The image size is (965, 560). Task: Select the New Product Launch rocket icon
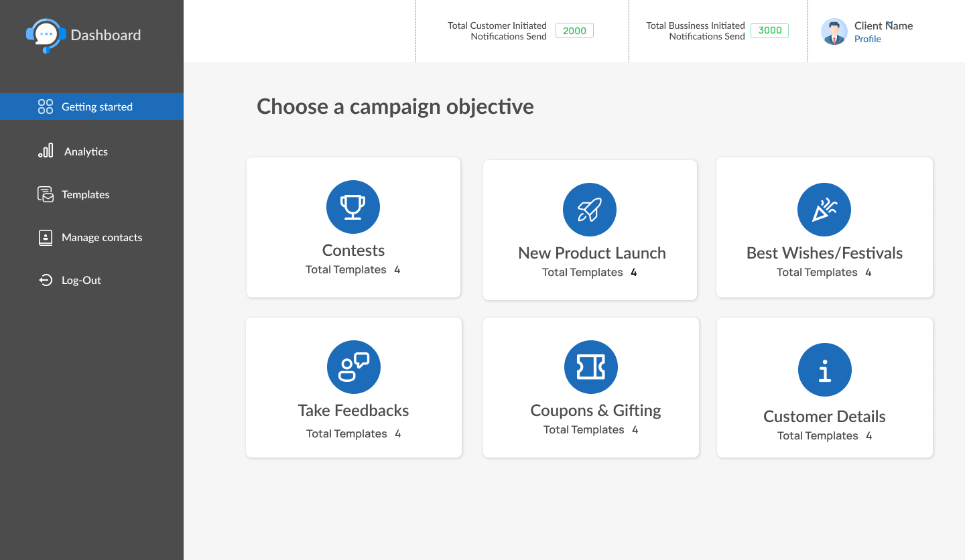(x=590, y=210)
